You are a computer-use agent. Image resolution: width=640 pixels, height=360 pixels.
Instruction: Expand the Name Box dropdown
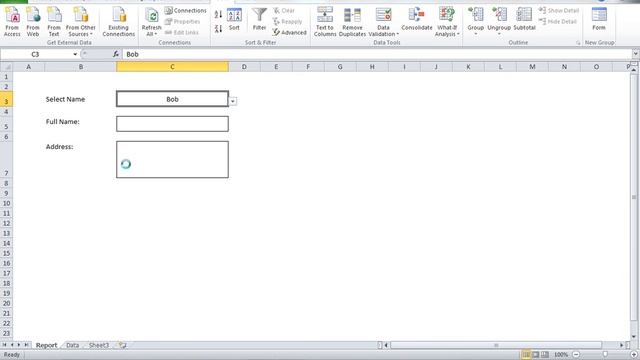(x=75, y=54)
